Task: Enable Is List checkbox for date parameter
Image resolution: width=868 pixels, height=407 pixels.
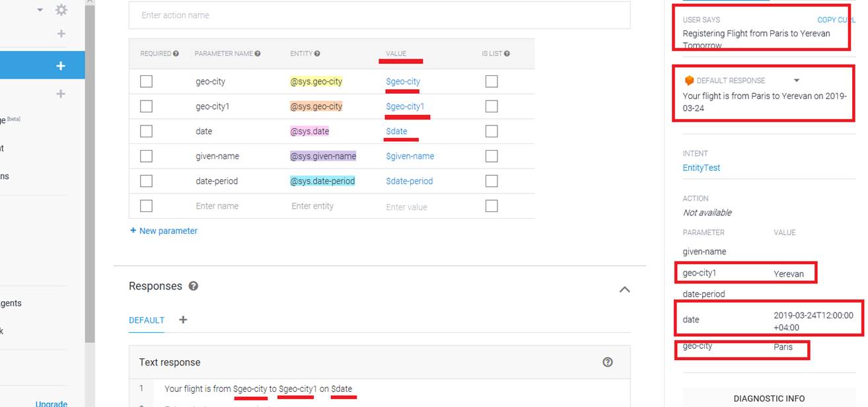Action: click(x=491, y=131)
